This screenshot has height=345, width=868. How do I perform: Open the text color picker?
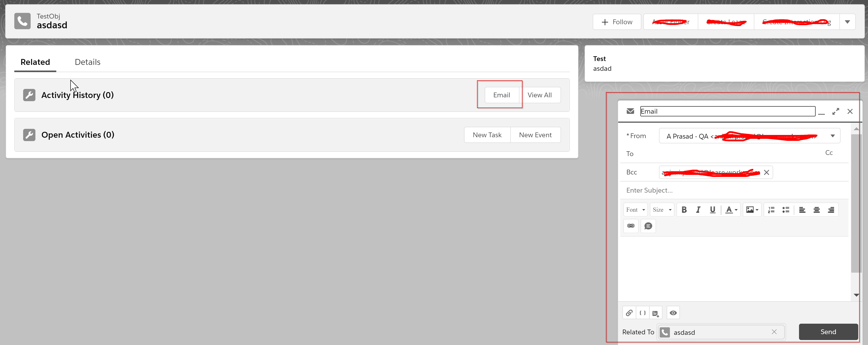pos(731,210)
